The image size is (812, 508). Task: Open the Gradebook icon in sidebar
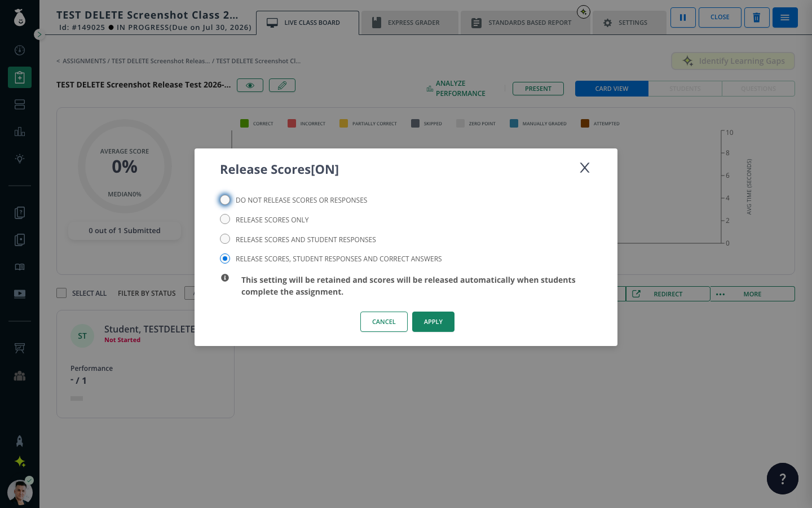(x=20, y=104)
